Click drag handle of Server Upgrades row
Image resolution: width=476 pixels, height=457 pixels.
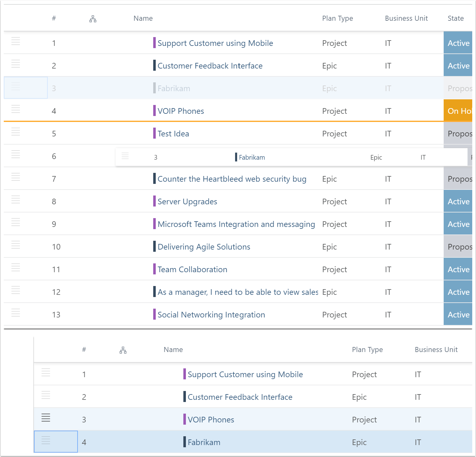point(16,199)
